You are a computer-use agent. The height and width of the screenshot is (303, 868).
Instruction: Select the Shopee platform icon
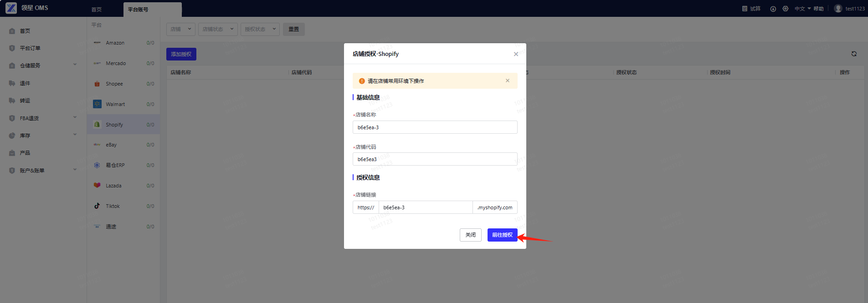coord(97,84)
